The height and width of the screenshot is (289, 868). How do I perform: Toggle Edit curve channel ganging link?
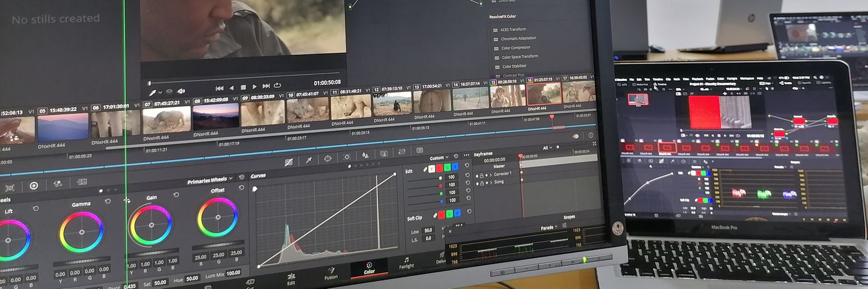pos(425,169)
